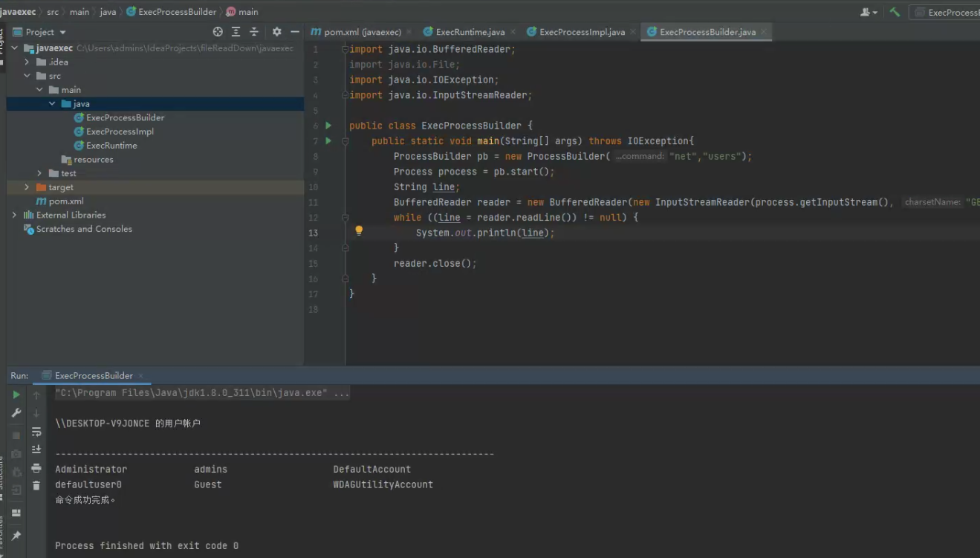The image size is (980, 558).
Task: Open the user account icon dropdown
Action: [x=869, y=12]
